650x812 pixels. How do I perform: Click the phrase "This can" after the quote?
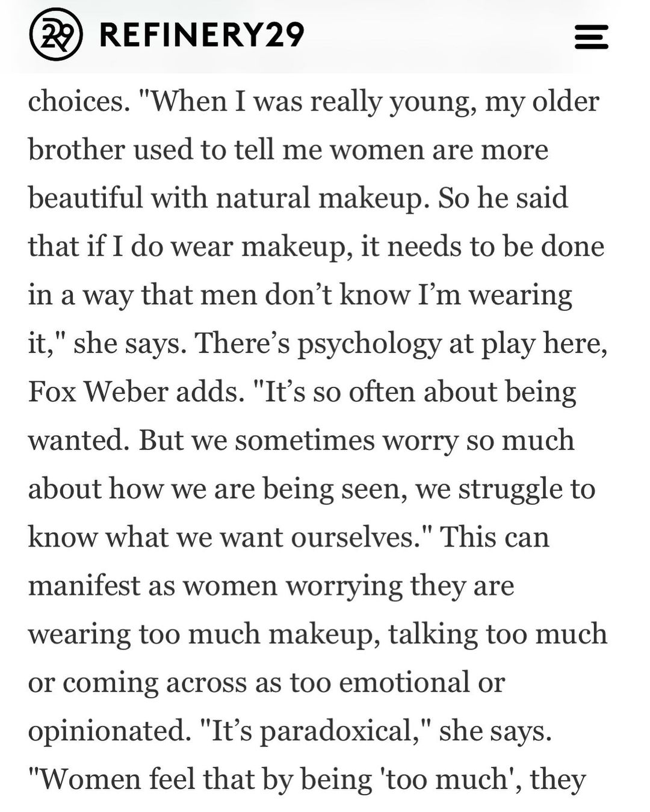click(495, 537)
